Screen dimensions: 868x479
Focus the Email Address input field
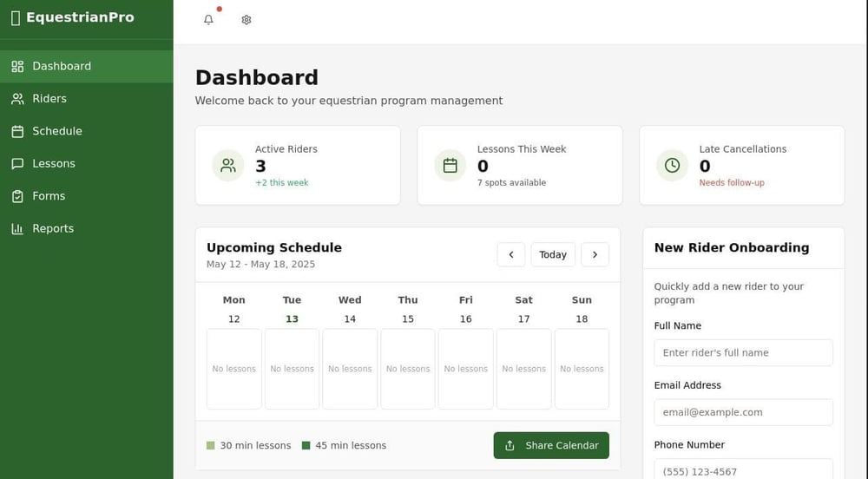pos(744,412)
